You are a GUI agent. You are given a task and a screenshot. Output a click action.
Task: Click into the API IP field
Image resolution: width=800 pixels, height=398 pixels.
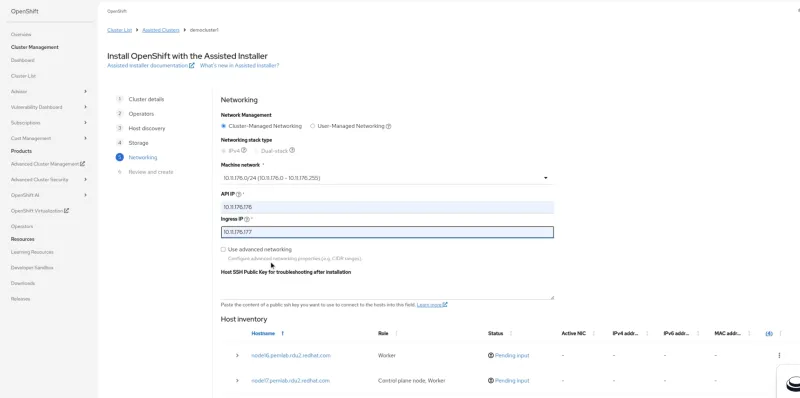pyautogui.click(x=387, y=207)
